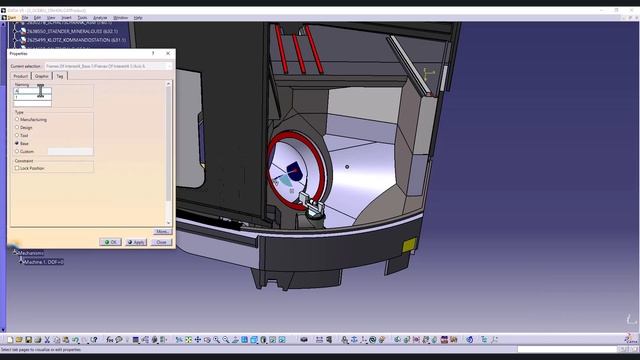Click the Properties dialog vertical scrollbar
The height and width of the screenshot is (360, 640).
click(x=169, y=153)
